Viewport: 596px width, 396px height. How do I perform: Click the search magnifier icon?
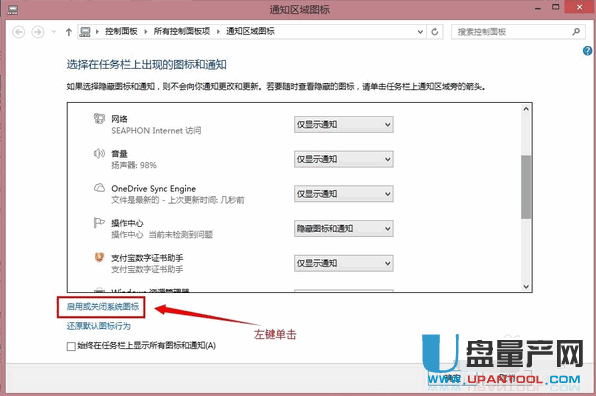coord(576,32)
